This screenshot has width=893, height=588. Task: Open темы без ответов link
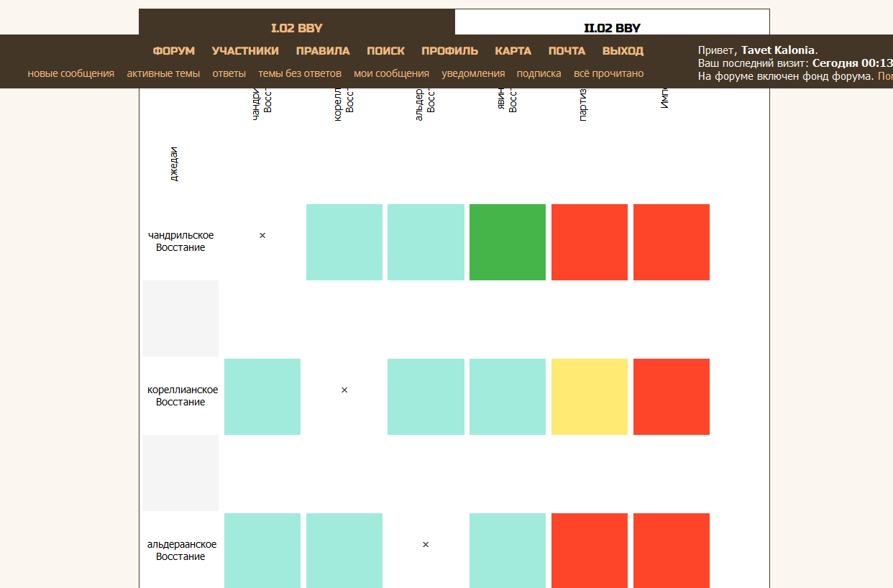tap(300, 73)
